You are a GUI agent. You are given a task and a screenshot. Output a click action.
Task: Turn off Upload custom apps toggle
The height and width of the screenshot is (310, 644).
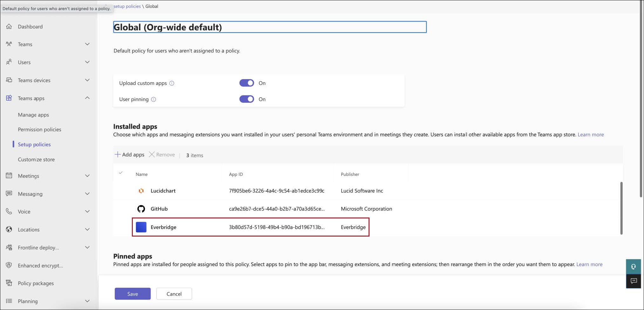pos(247,83)
